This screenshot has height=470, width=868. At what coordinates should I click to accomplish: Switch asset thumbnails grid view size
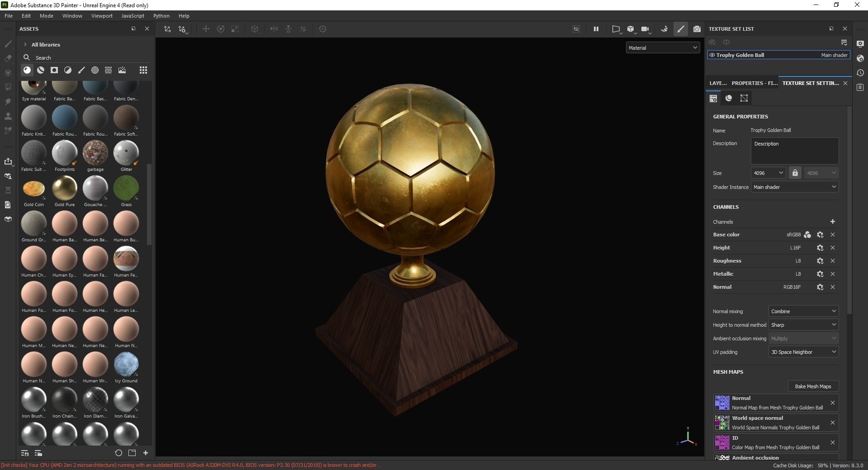coord(143,70)
